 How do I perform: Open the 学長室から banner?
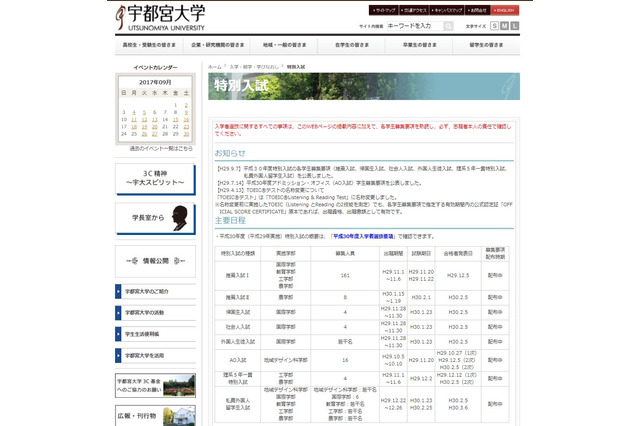click(155, 218)
